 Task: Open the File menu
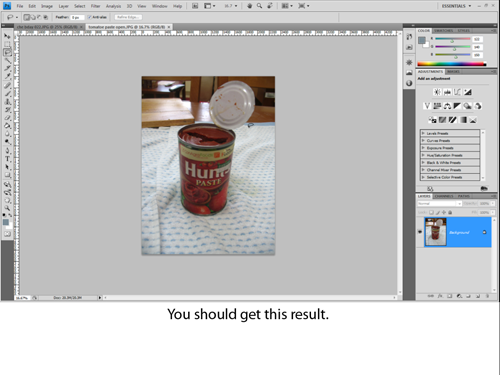click(20, 6)
